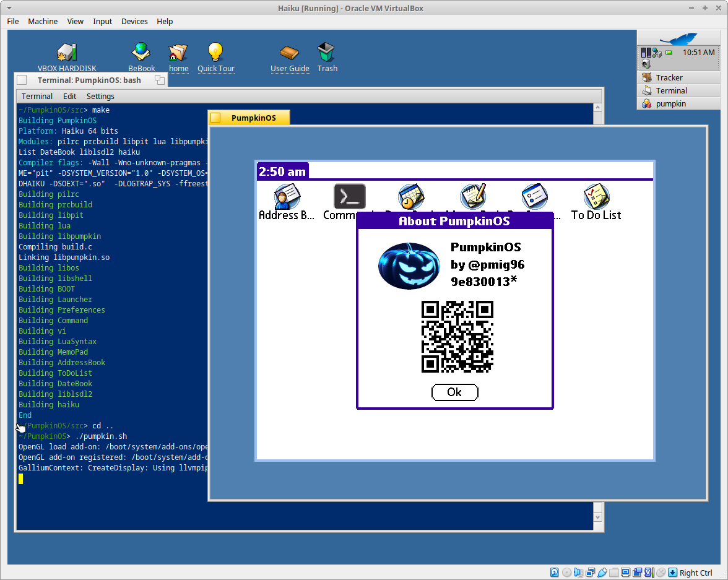
Task: Click the 'by @pmig96' text in About dialog
Action: [488, 265]
